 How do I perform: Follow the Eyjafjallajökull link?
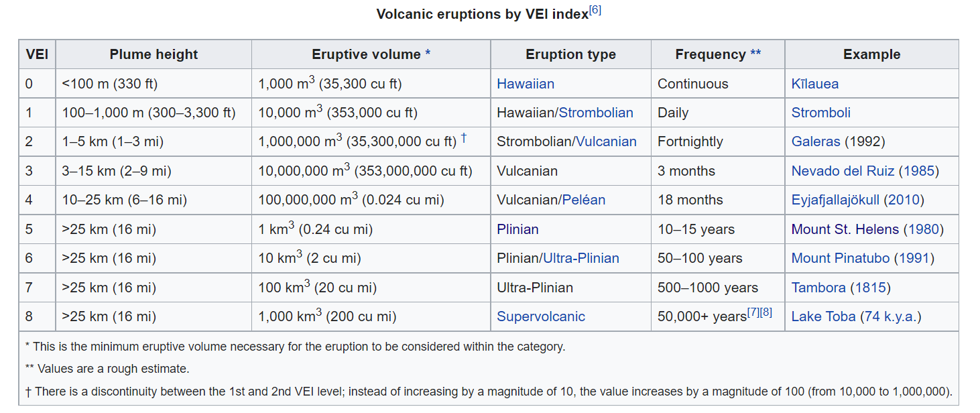836,200
